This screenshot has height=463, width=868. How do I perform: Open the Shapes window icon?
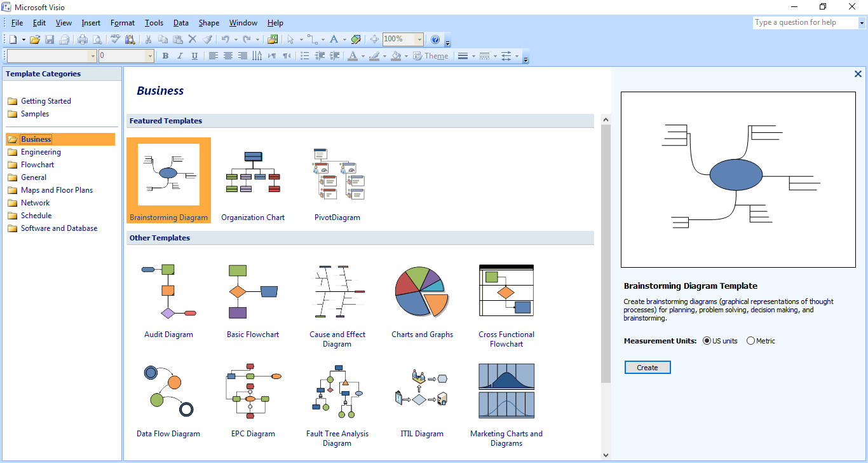(x=273, y=39)
